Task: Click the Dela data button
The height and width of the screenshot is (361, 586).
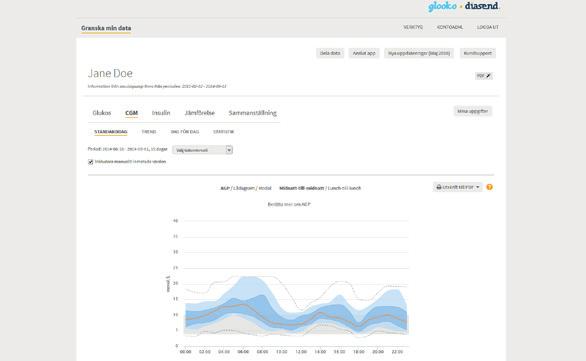Action: (330, 53)
